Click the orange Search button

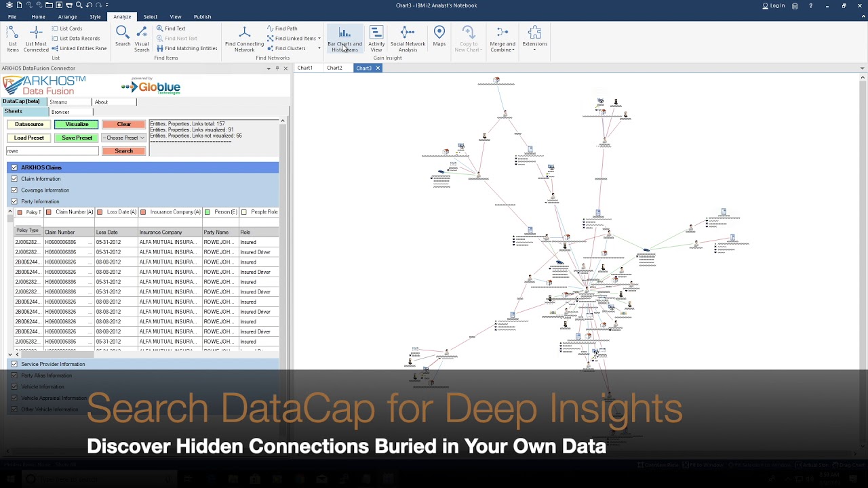(x=123, y=151)
